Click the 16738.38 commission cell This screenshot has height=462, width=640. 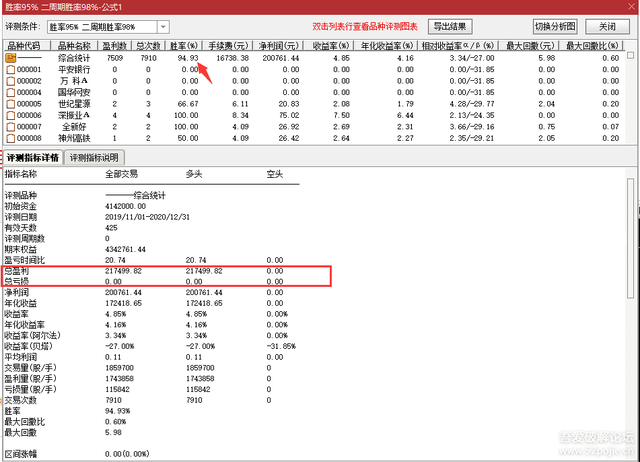click(232, 58)
